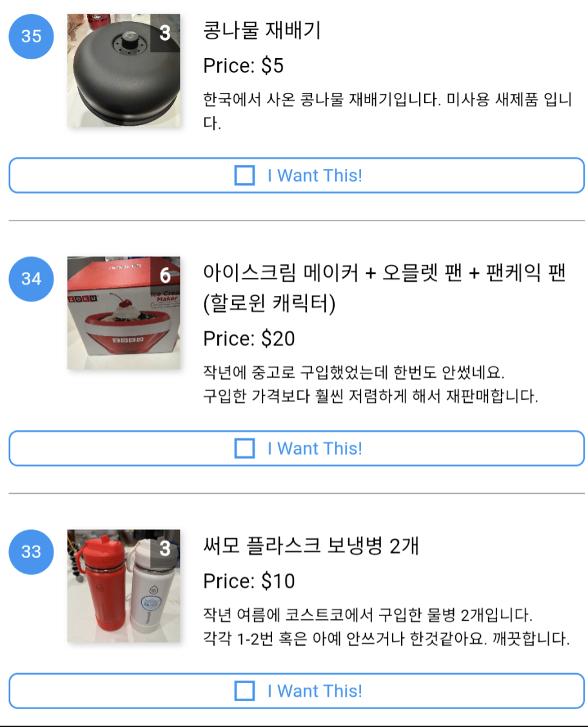Click the blue number 35 badge
The height and width of the screenshot is (727, 588).
point(31,37)
